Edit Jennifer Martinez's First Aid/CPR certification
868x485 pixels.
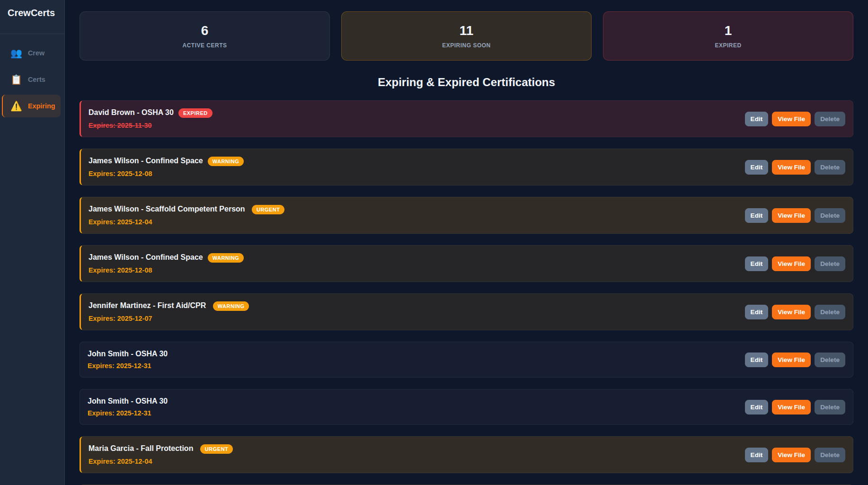(756, 312)
